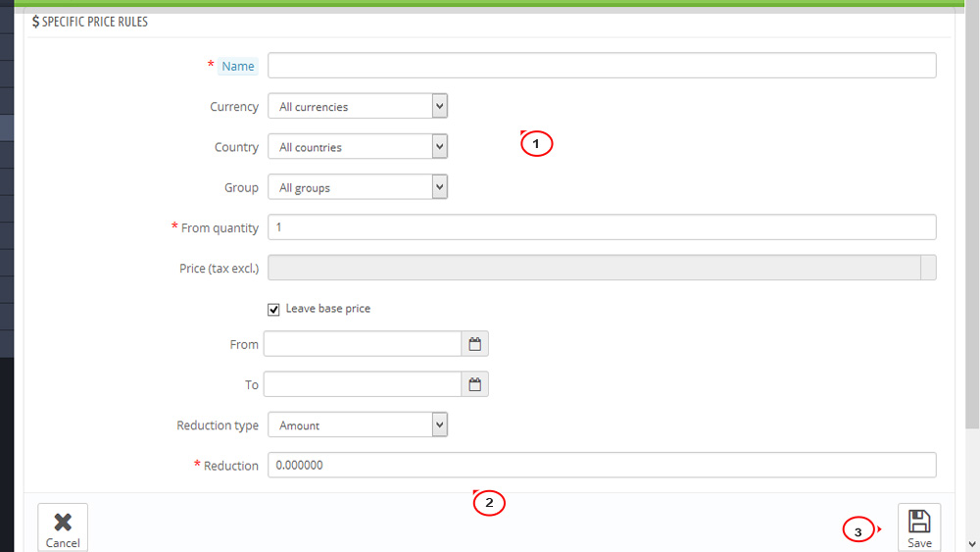Open the Group dropdown

pos(358,187)
